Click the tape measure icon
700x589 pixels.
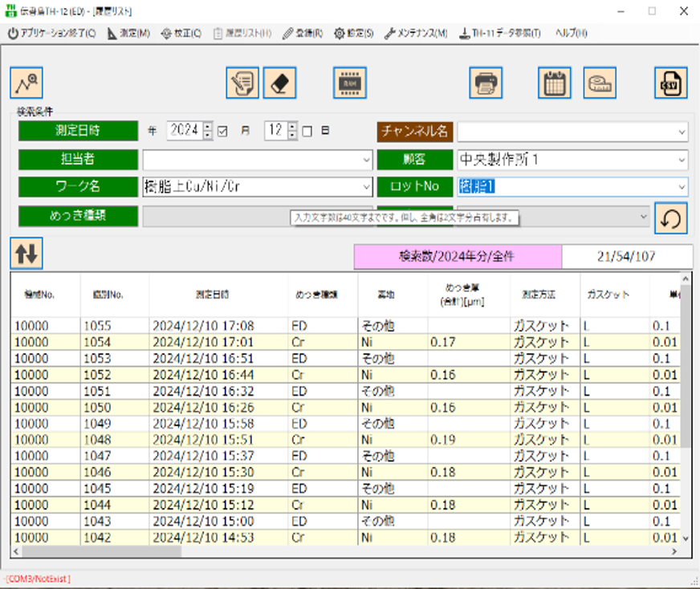598,83
